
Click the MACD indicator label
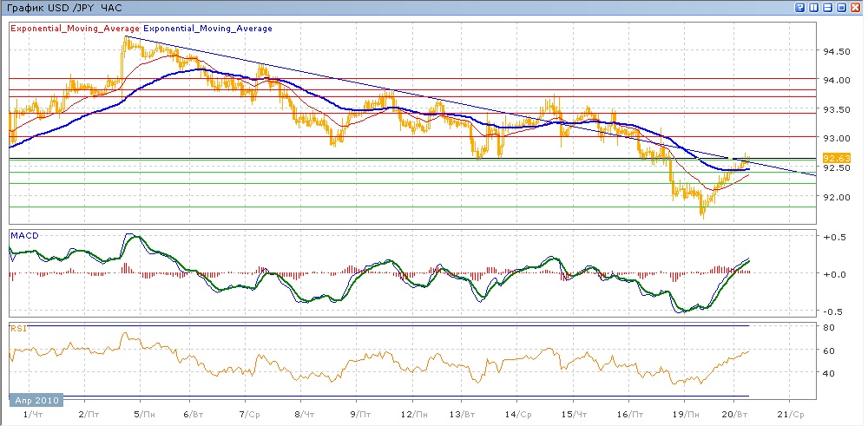[x=24, y=236]
